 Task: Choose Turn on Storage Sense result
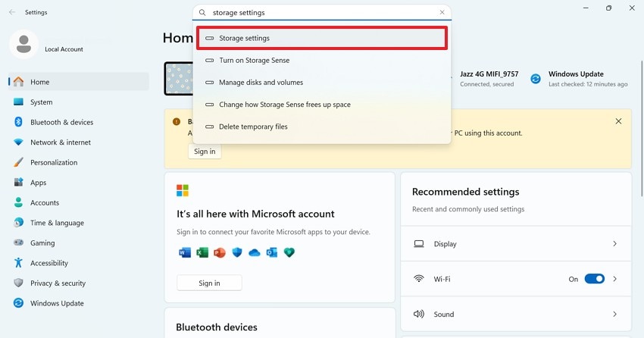pos(322,61)
